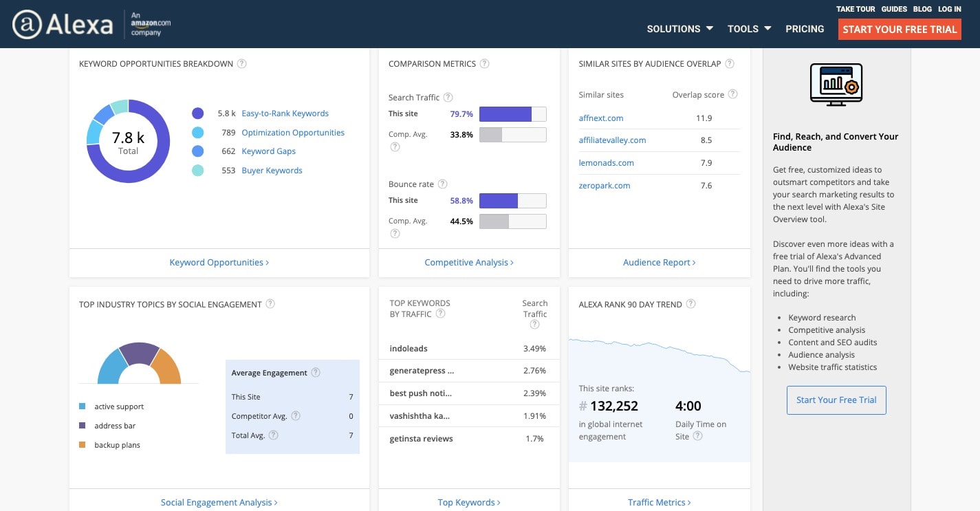Click the Start Your Free Trial header button

click(x=900, y=29)
